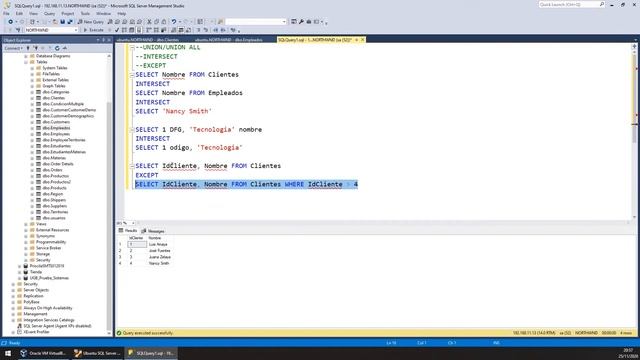This screenshot has height=360, width=640.
Task: Open the empty Find combo box in toolbar
Action: tap(256, 22)
